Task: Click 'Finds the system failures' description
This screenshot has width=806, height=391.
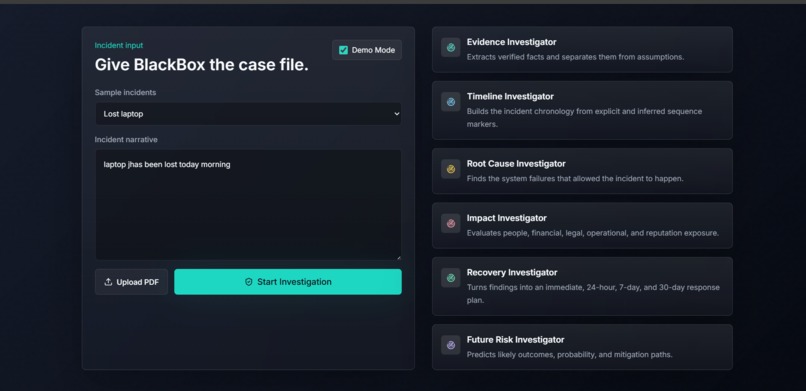Action: click(x=575, y=179)
